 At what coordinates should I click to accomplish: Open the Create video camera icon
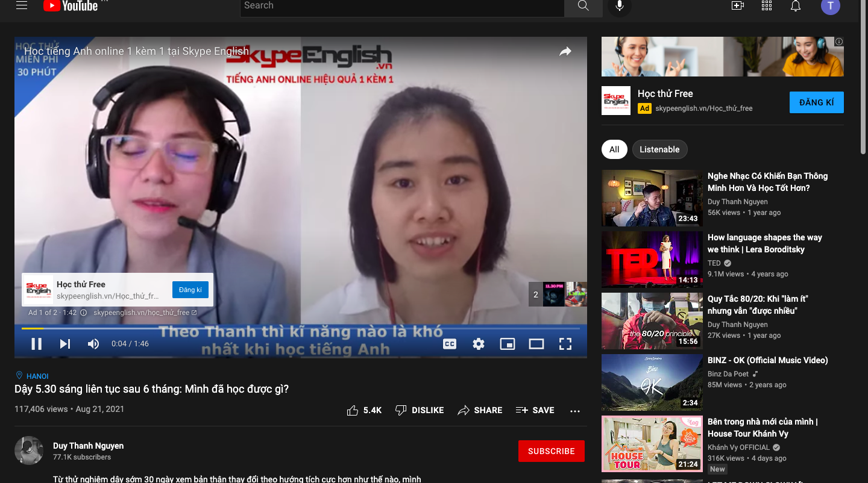tap(737, 6)
